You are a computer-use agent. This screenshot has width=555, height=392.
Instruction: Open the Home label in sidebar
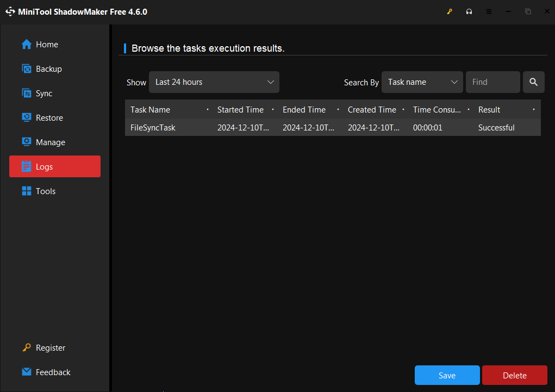(47, 45)
